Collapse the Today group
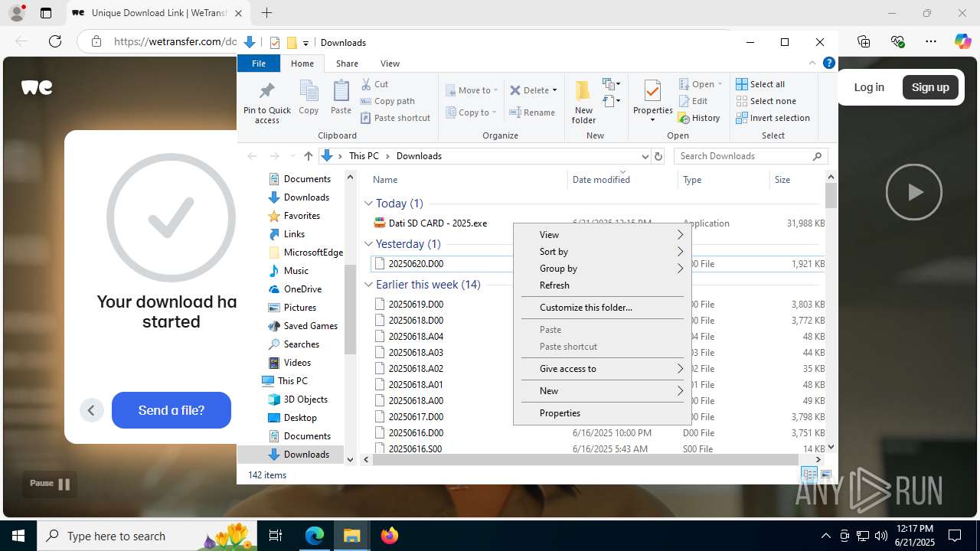The image size is (980, 551). click(368, 204)
